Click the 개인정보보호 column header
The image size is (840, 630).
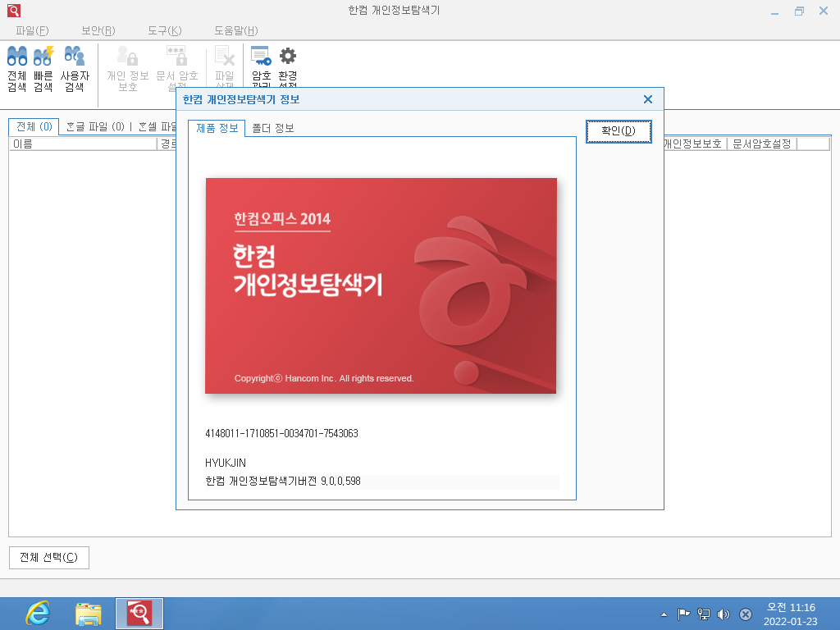694,144
